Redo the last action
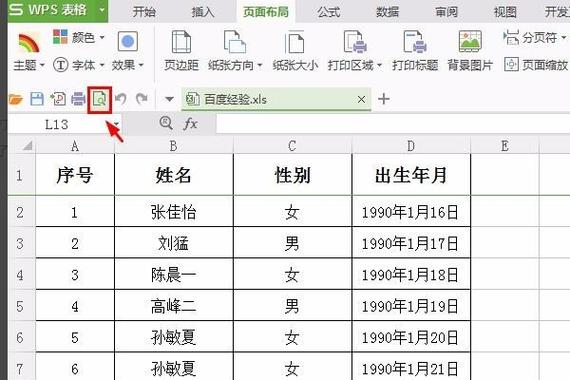Viewport: 570px width, 380px height. tap(141, 99)
